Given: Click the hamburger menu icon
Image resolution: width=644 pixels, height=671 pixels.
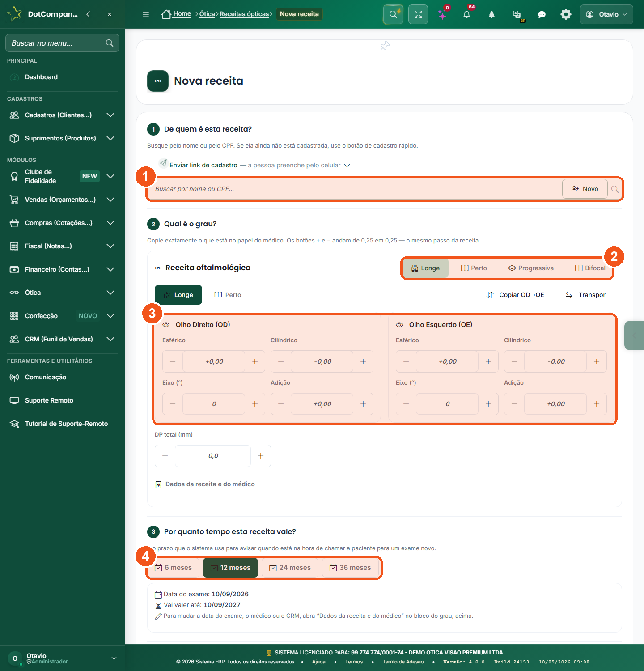Looking at the screenshot, I should [x=146, y=14].
